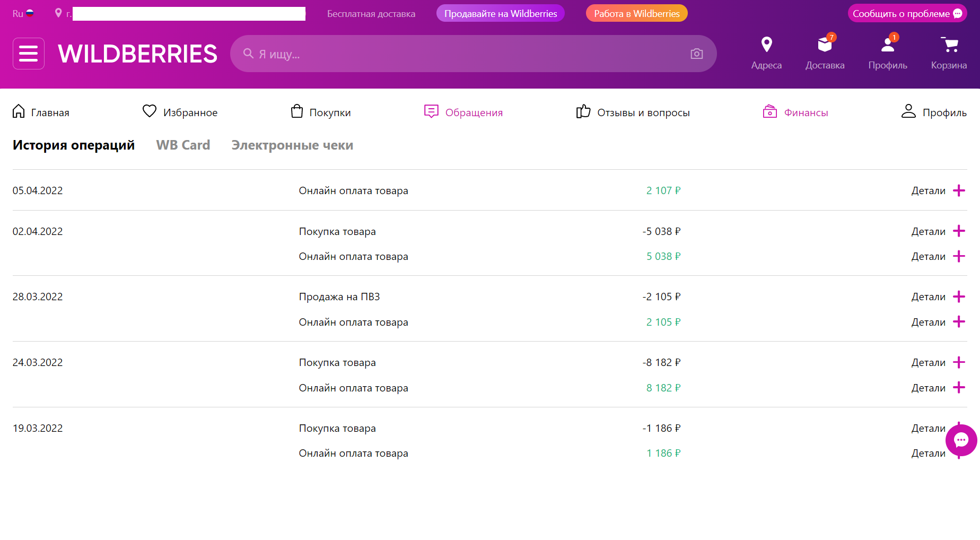
Task: Expand details plus for 2 107 ₽ payment
Action: tap(959, 190)
